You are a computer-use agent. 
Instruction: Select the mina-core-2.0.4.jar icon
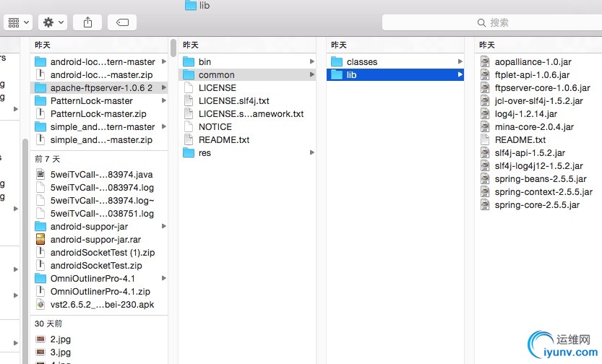[x=486, y=127]
